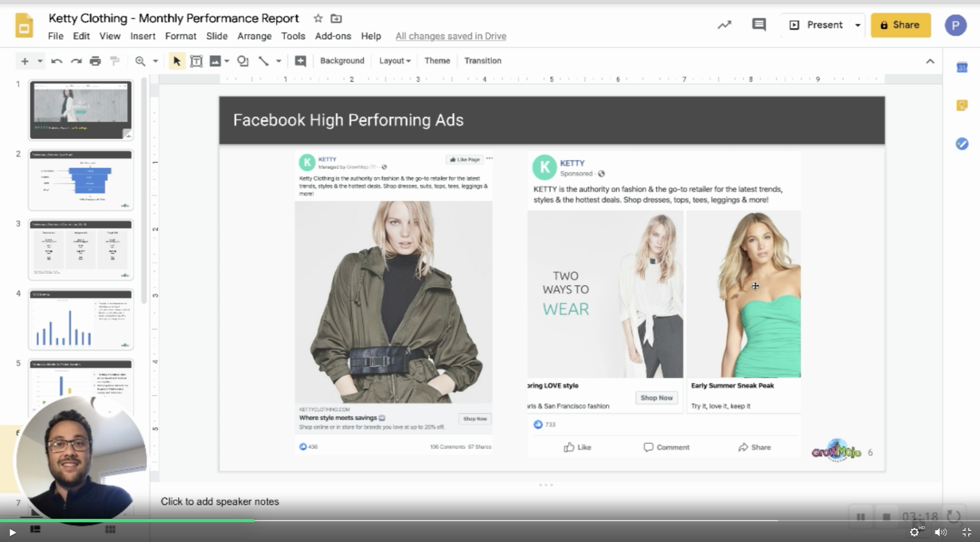Open the move to folder icon
This screenshot has width=980, height=542.
[336, 18]
